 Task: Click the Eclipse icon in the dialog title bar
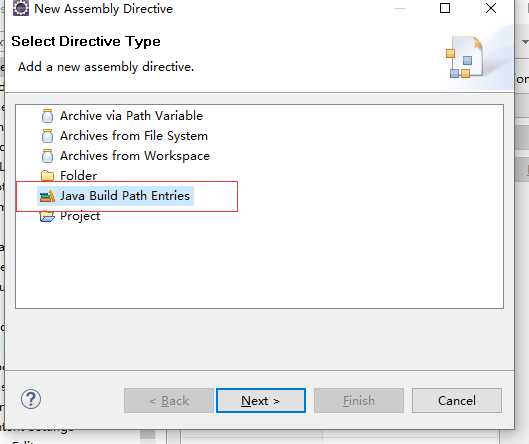21,8
